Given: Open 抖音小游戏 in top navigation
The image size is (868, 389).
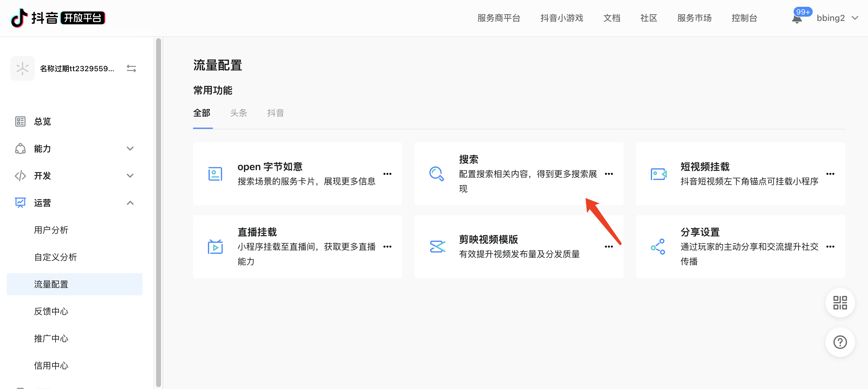Looking at the screenshot, I should 562,18.
